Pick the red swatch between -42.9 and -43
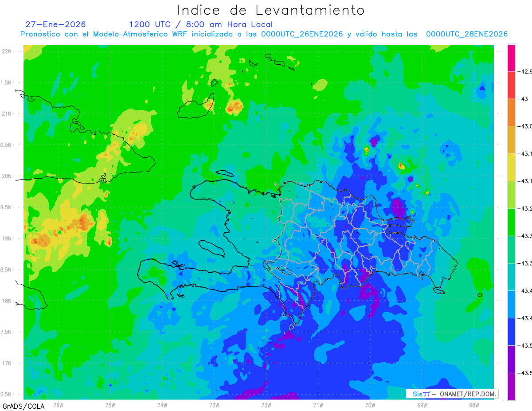Viewport: 532px width, 411px height. coord(511,85)
